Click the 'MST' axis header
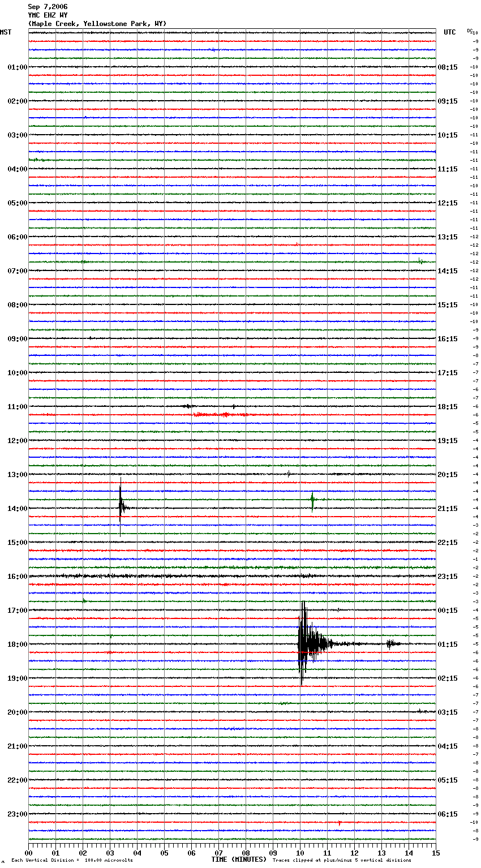 coord(6,32)
